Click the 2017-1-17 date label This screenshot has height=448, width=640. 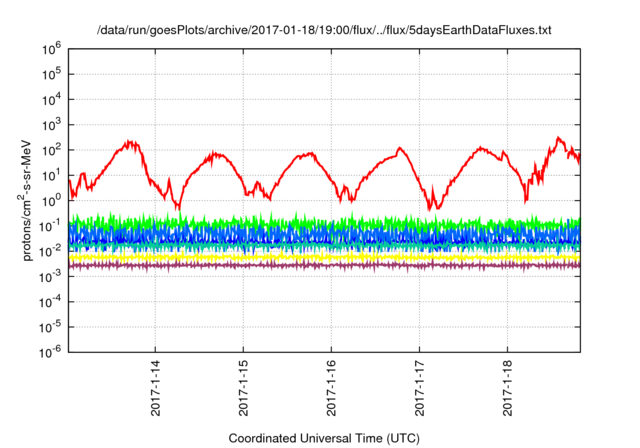pos(420,388)
